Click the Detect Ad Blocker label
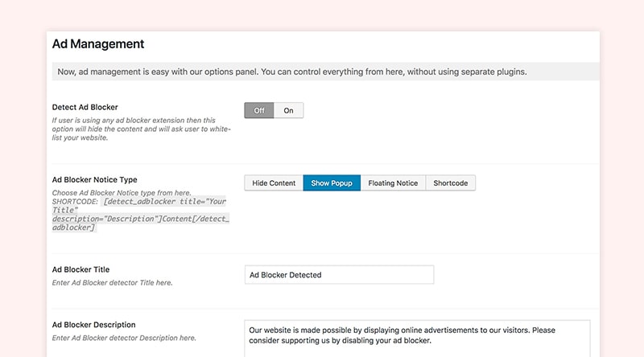 click(x=85, y=107)
